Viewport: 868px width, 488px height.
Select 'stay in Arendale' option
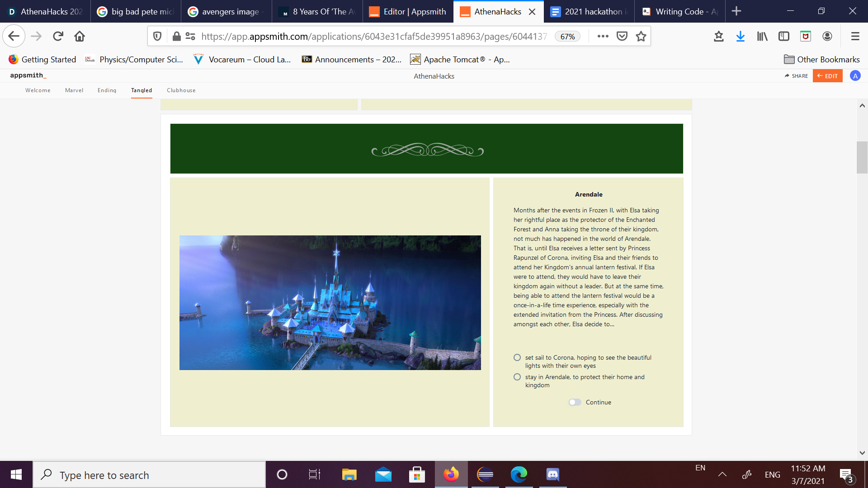click(517, 377)
